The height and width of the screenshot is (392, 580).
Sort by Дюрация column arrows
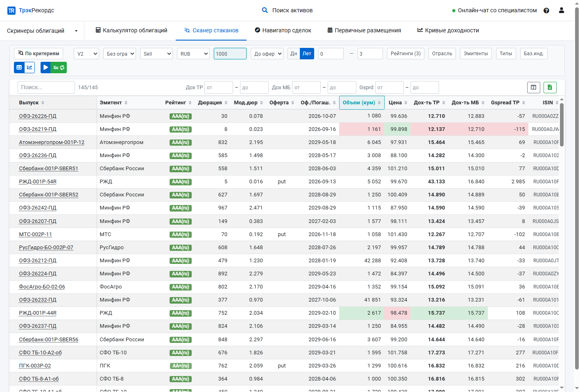click(226, 103)
